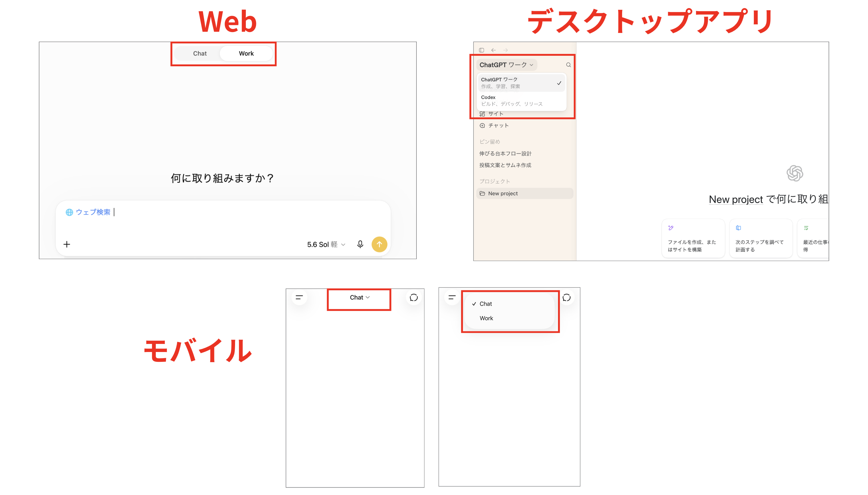Select checked Chat option in mobile menu
This screenshot has width=868, height=495.
(510, 304)
